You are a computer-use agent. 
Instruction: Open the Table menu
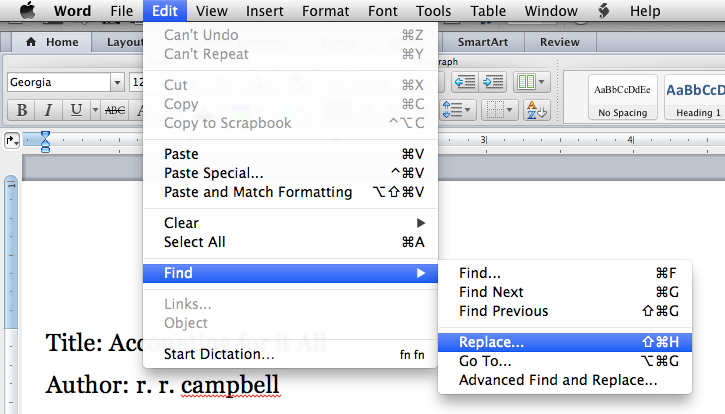[x=488, y=10]
